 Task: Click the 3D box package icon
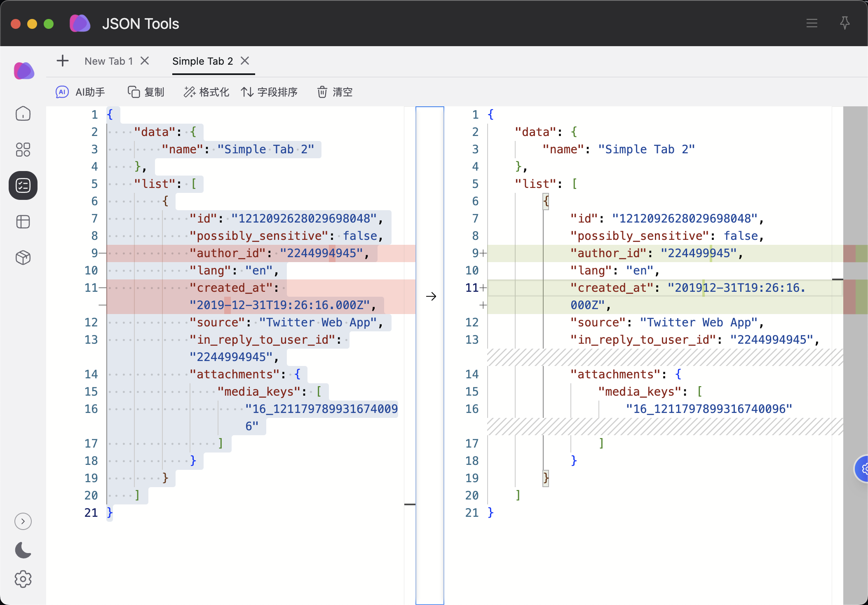pos(23,258)
